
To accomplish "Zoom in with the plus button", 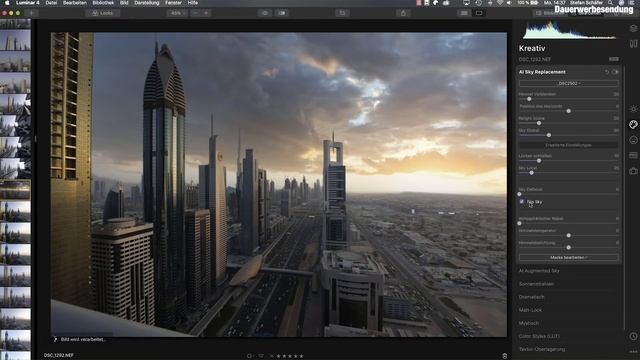I will pyautogui.click(x=206, y=13).
